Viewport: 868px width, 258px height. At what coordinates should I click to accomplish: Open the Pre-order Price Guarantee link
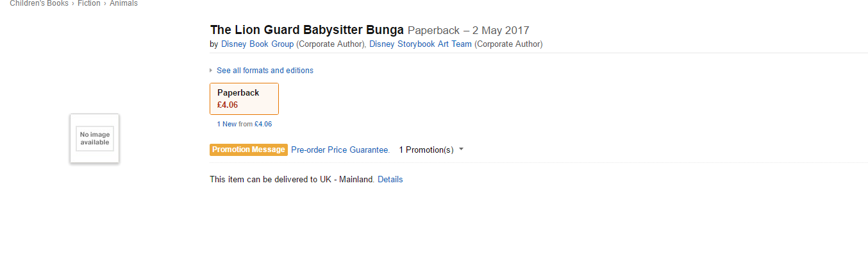point(340,150)
